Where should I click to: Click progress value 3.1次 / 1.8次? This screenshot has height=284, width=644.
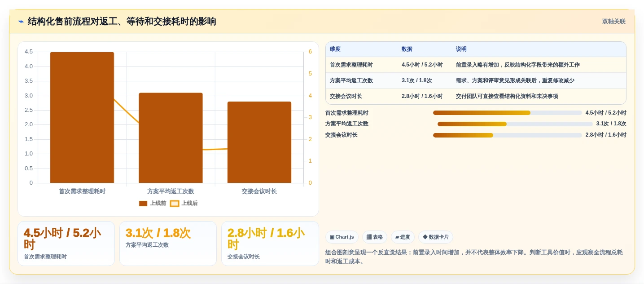pyautogui.click(x=611, y=124)
